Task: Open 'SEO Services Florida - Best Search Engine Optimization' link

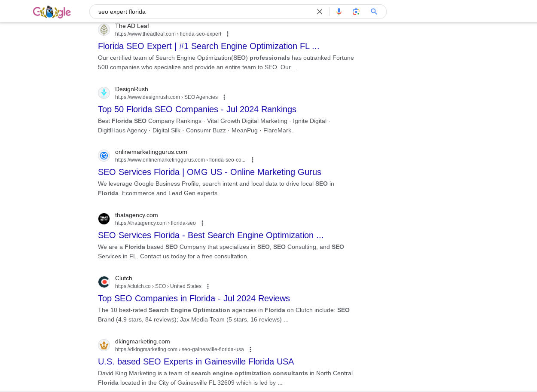Action: click(211, 235)
